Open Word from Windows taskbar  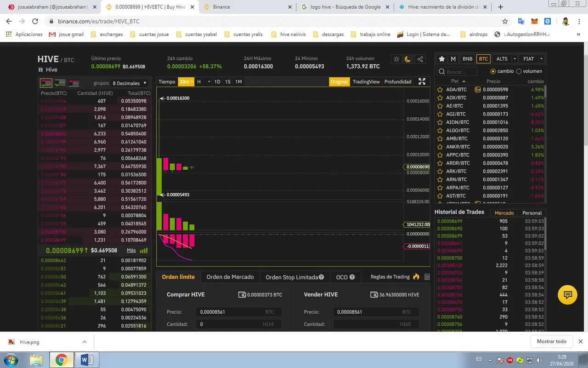(87, 360)
